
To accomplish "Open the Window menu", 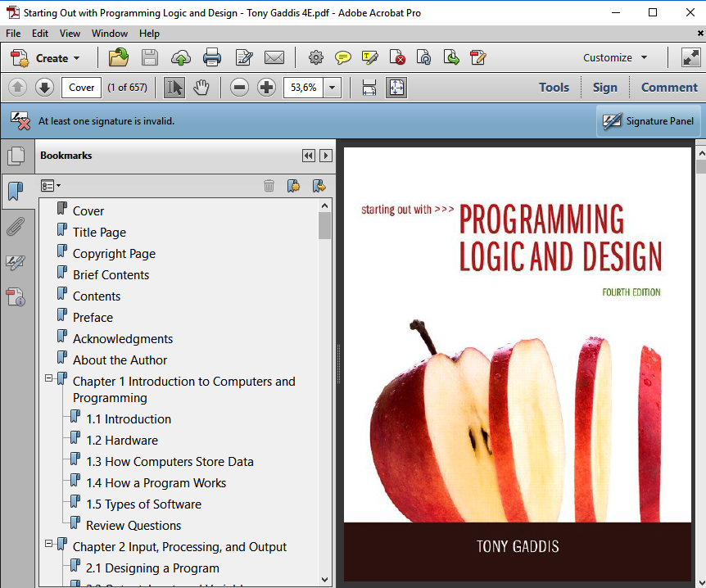I will tap(110, 34).
